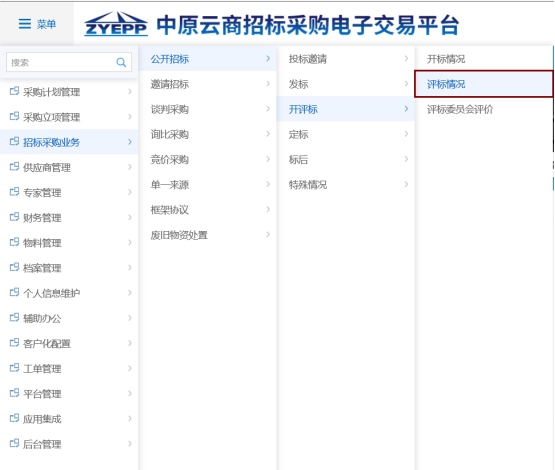Expand the 定标 submenu chevron

pyautogui.click(x=406, y=134)
